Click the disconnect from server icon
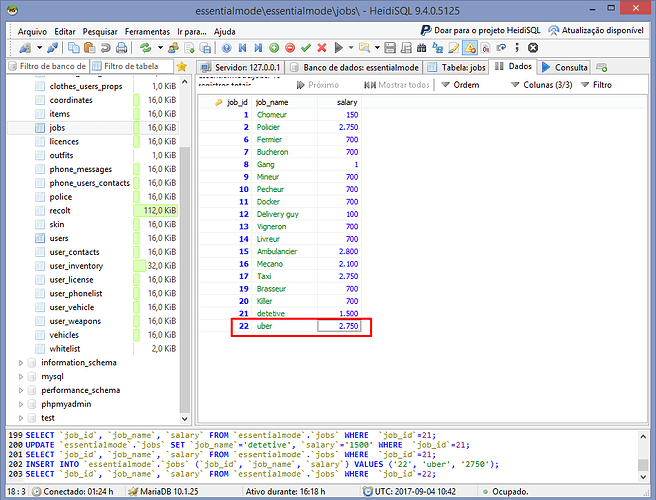 (x=53, y=48)
